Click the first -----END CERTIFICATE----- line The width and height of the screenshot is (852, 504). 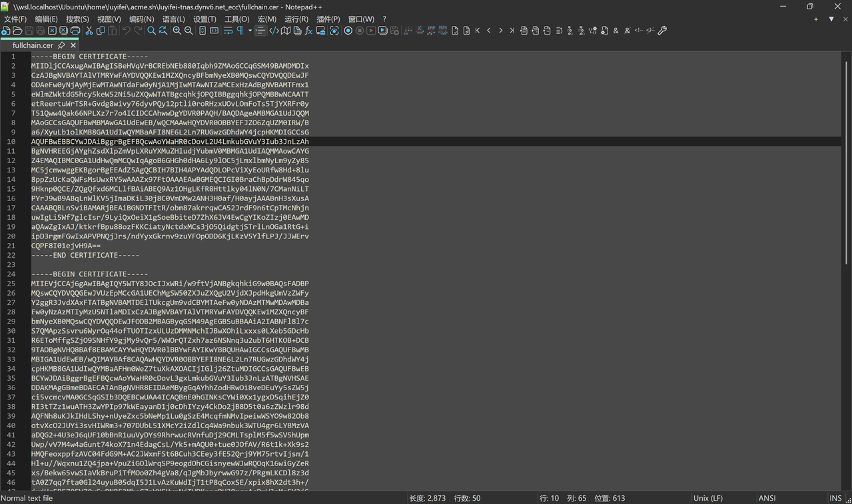coord(85,255)
